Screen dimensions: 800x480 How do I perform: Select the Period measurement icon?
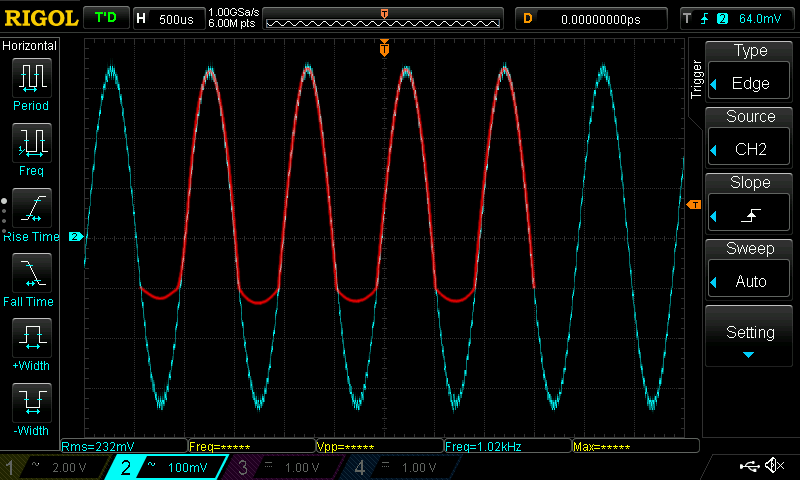click(31, 77)
